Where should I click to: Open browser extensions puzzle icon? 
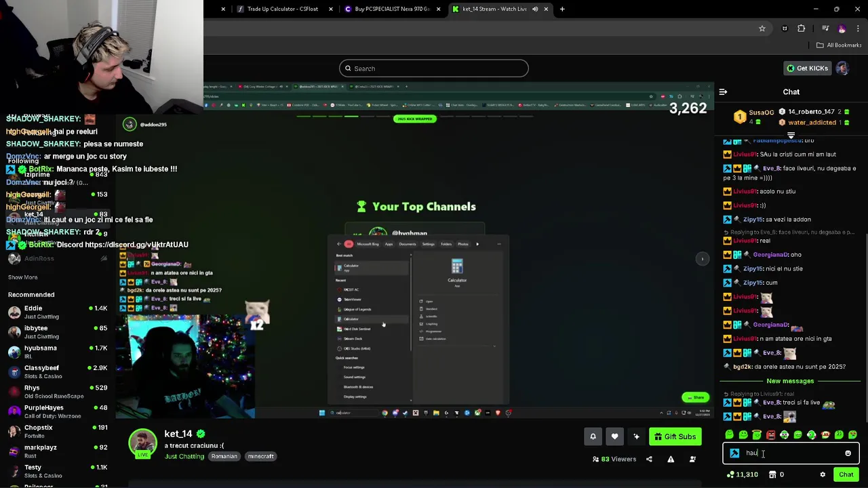click(x=802, y=28)
